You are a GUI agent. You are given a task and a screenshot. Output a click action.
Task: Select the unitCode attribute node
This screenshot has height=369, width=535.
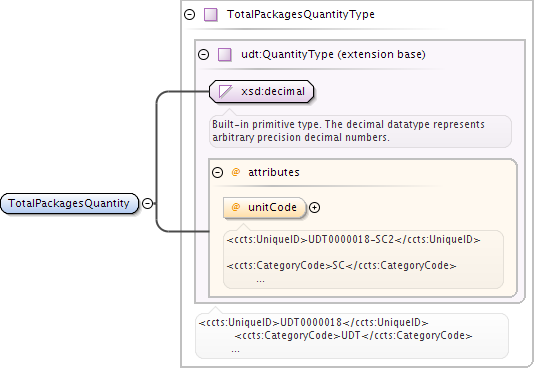265,208
